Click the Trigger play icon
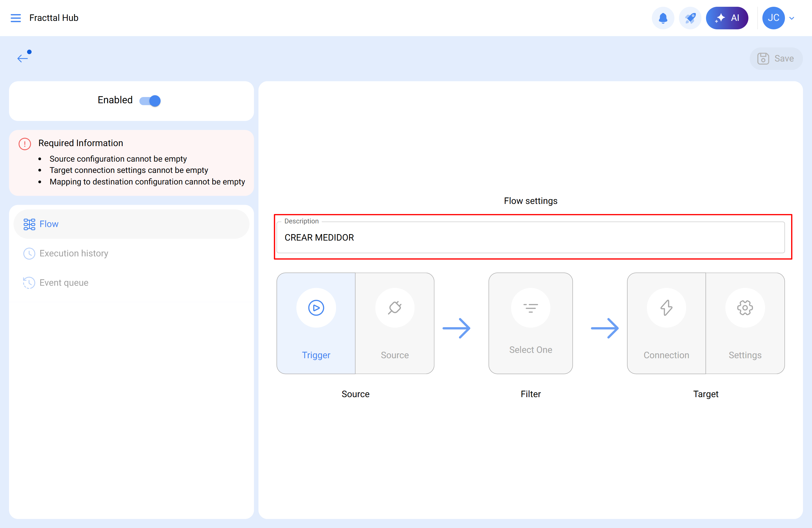This screenshot has width=812, height=528. pos(316,308)
